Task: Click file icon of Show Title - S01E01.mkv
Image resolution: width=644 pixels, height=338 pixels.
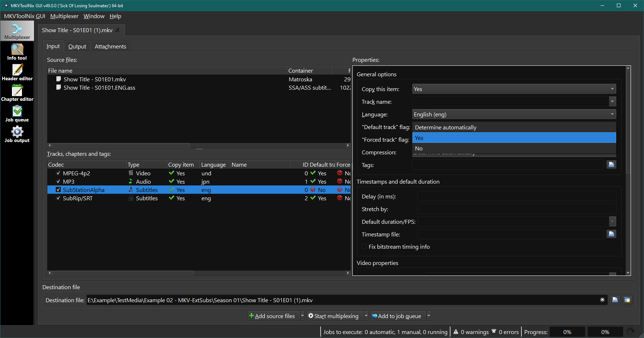Action: (x=58, y=79)
